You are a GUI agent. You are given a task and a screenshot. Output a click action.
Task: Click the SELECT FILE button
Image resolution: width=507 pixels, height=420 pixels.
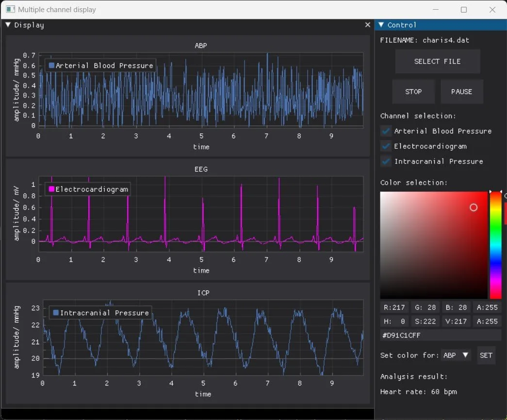coord(438,62)
